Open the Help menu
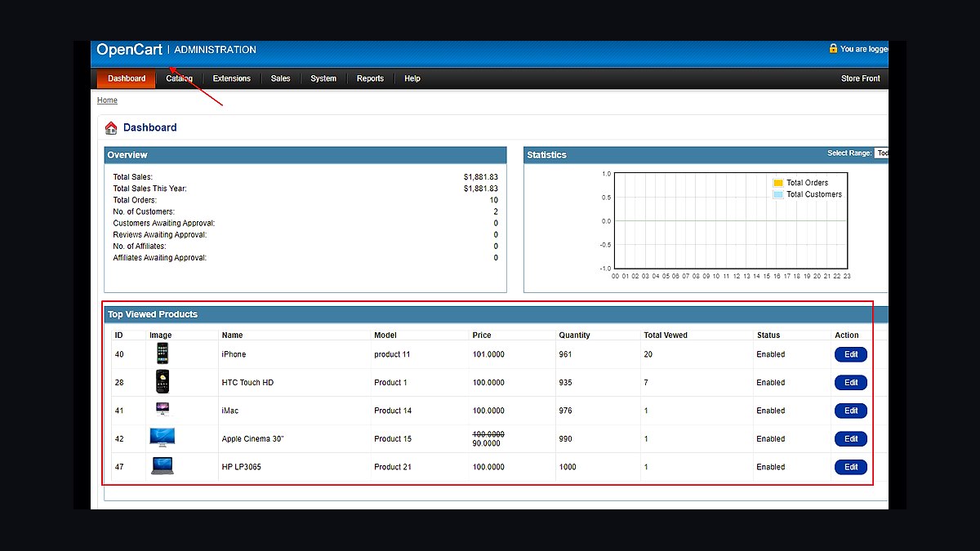The width and height of the screenshot is (980, 551). point(412,78)
